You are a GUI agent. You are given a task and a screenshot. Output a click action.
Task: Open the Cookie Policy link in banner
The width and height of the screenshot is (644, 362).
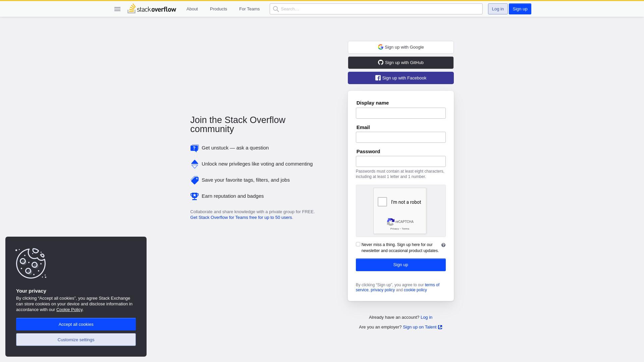coord(69,310)
